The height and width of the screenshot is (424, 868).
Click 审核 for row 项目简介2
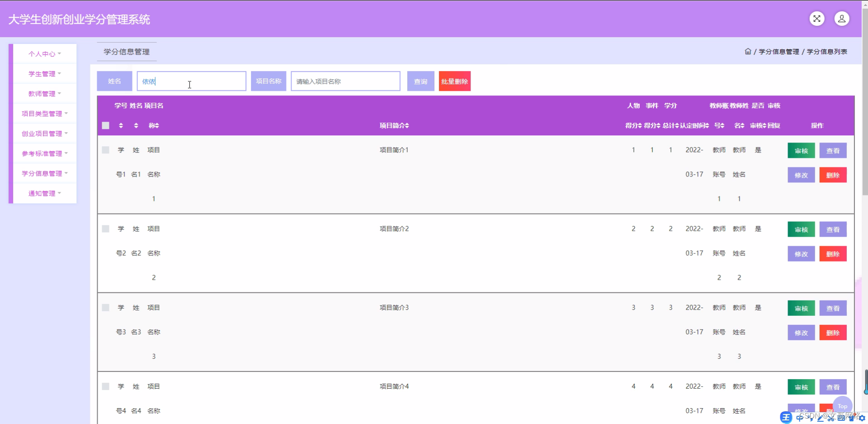point(801,229)
